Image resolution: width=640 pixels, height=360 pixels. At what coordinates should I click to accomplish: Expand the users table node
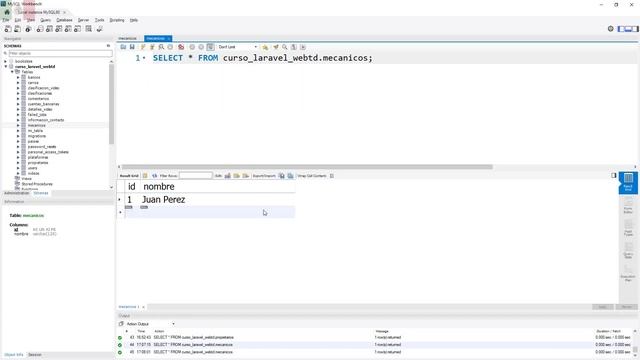click(18, 168)
